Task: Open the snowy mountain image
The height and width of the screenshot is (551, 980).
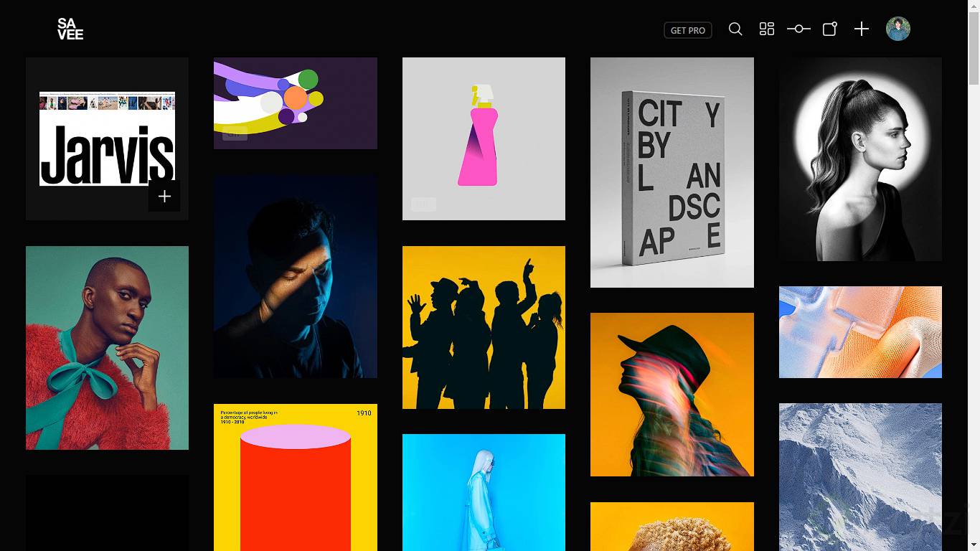Action: coord(860,477)
